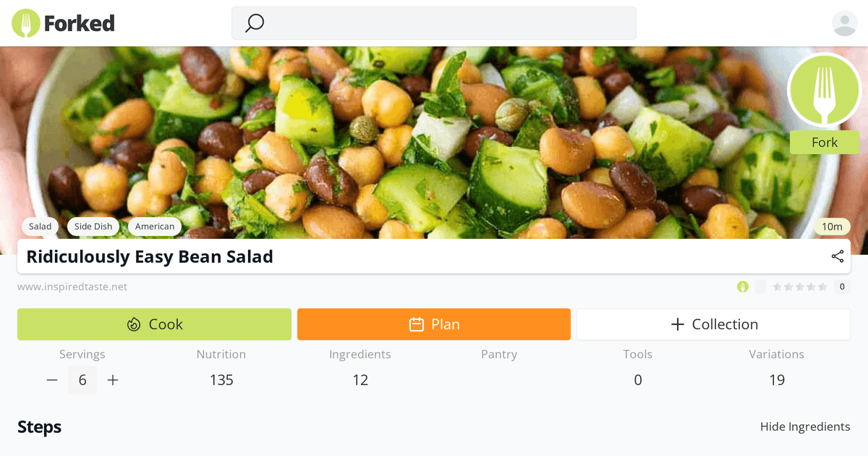This screenshot has height=456, width=868.
Task: Click the user profile avatar icon
Action: point(844,22)
